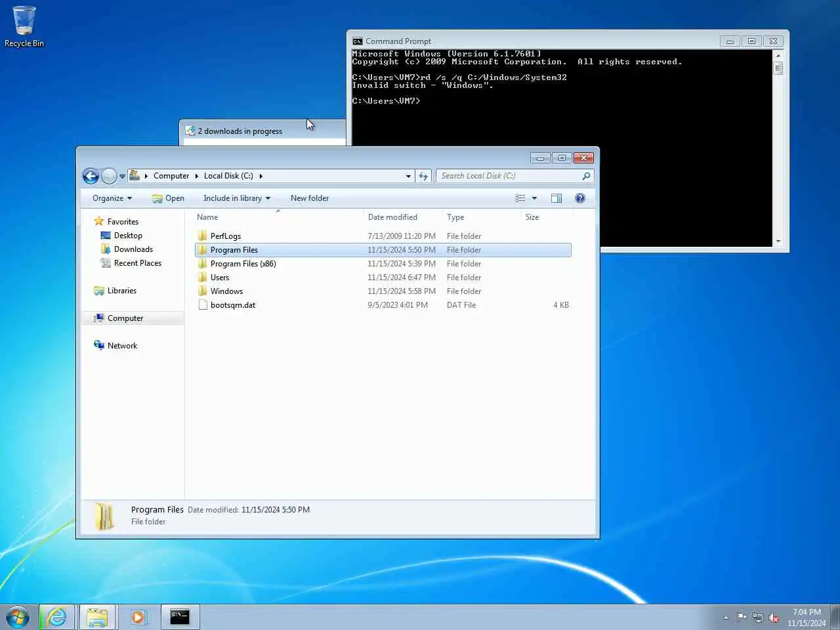
Task: Open the recent pages dropdown arrow
Action: point(122,177)
